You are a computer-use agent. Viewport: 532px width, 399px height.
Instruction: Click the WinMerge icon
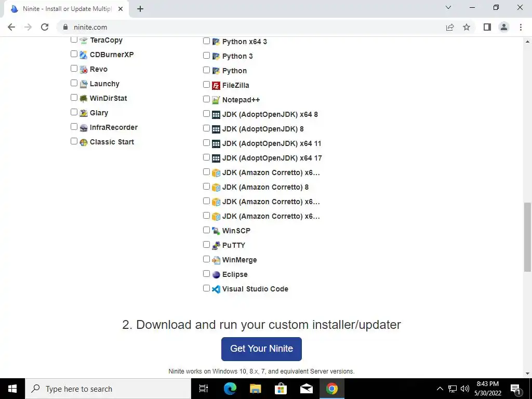pos(216,260)
